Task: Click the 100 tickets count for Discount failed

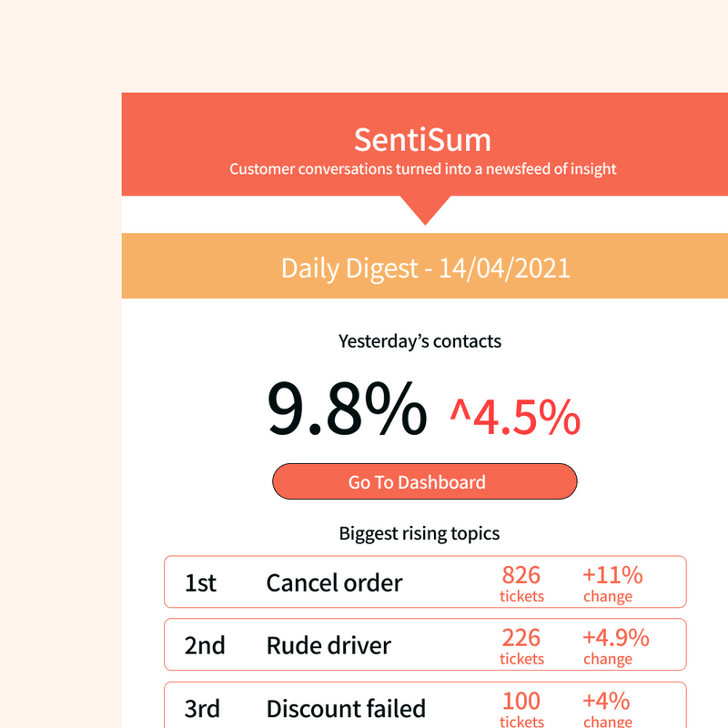Action: 521,700
